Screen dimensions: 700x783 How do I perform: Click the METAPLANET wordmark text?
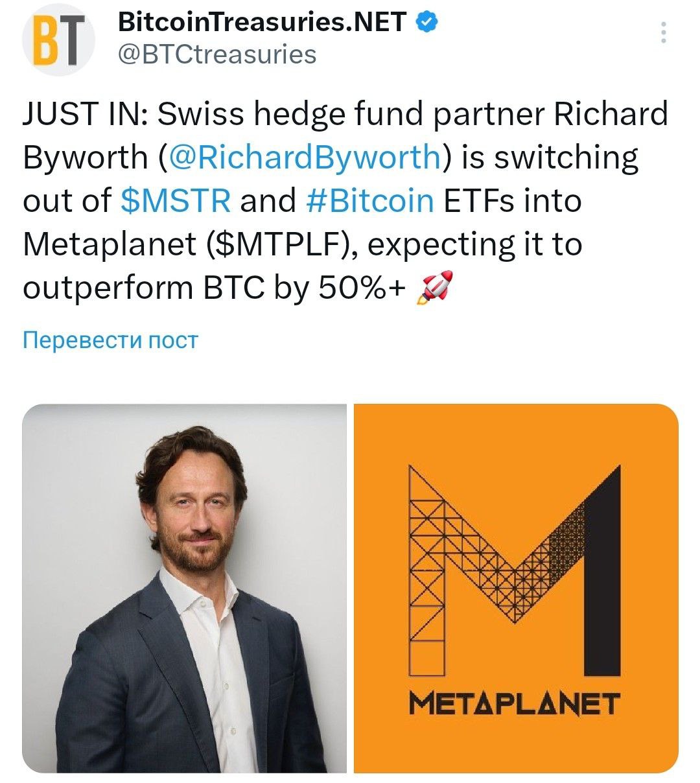tap(515, 704)
